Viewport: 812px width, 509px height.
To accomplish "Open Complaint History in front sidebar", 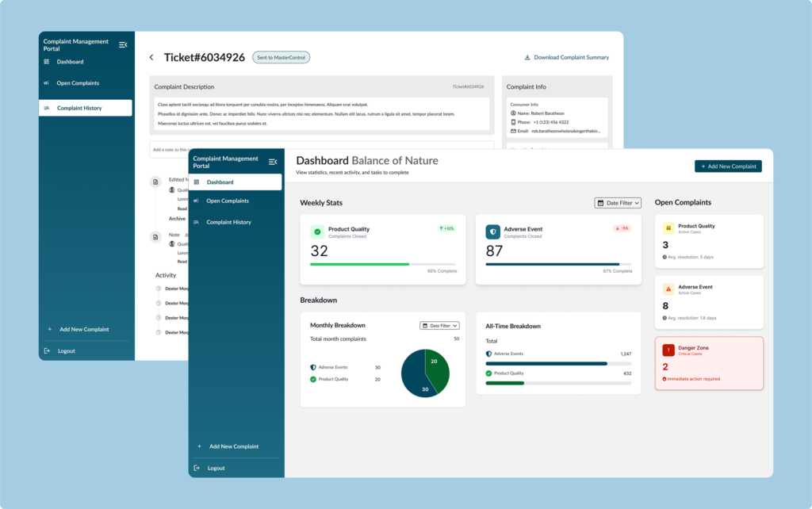I will (228, 222).
